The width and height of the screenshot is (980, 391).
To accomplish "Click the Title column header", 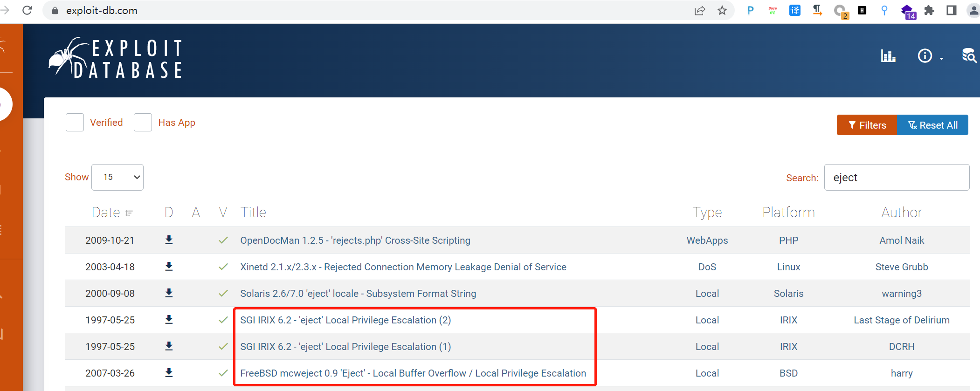I will [253, 213].
